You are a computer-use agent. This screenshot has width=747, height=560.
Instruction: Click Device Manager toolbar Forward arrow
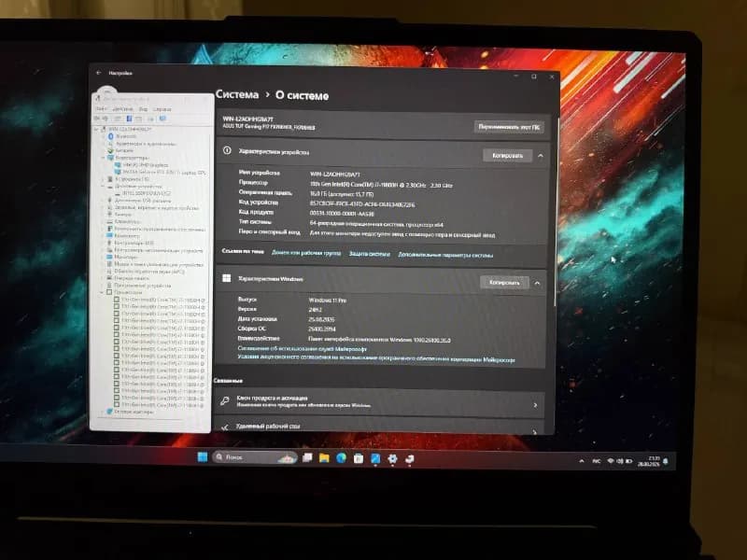coord(105,119)
